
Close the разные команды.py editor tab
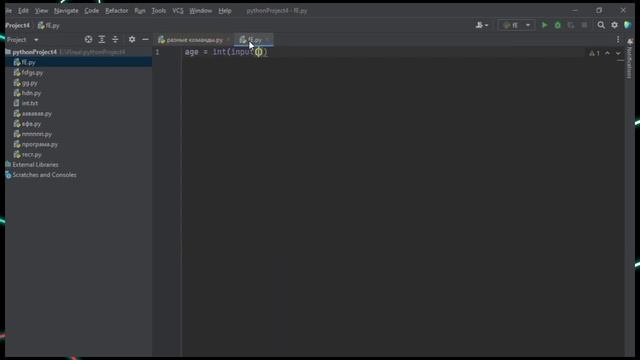click(228, 40)
